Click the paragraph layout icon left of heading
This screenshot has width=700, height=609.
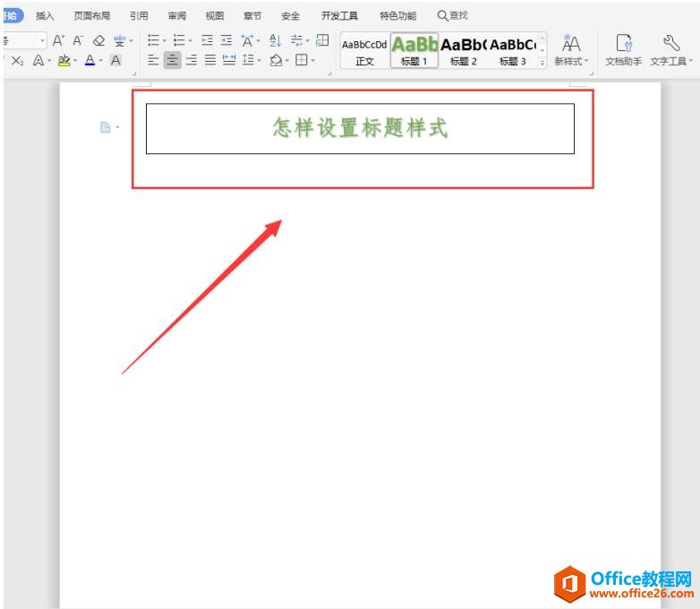(106, 127)
